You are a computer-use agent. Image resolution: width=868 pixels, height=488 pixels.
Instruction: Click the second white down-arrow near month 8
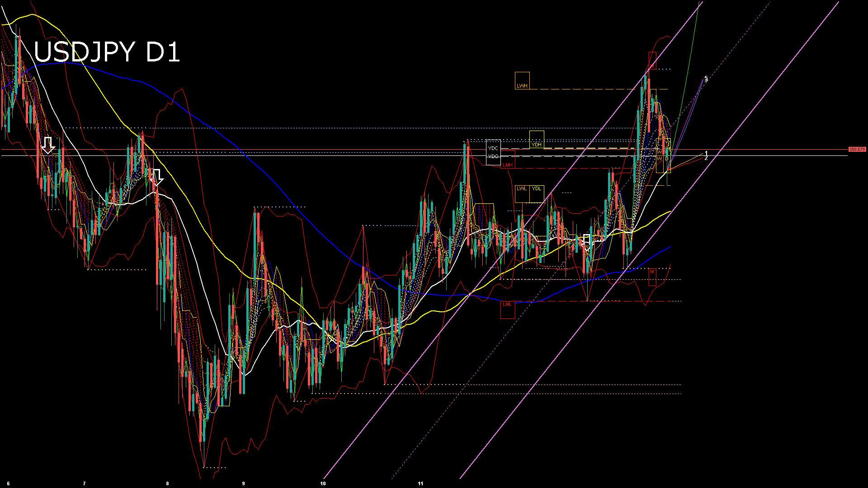pyautogui.click(x=157, y=177)
